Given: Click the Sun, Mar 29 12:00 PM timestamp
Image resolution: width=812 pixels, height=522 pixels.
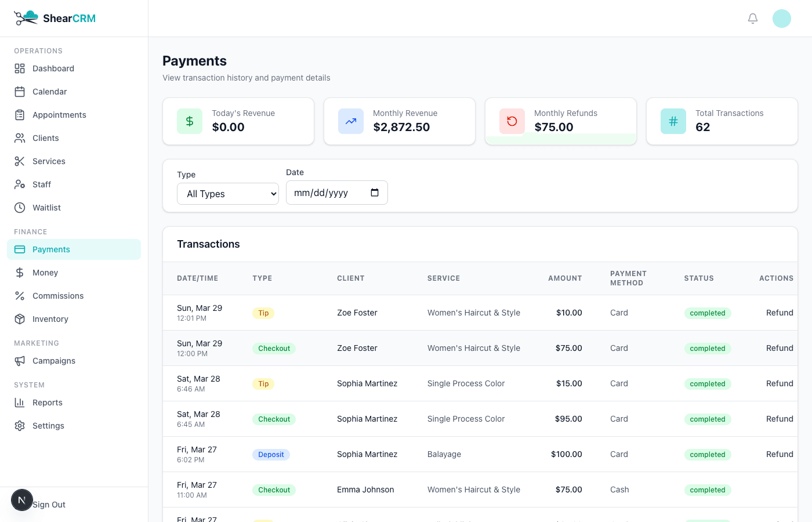Looking at the screenshot, I should [x=200, y=348].
